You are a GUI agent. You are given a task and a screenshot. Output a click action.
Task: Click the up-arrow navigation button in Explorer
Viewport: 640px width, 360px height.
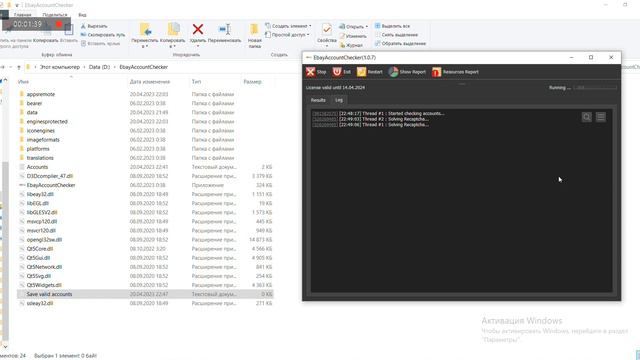click(x=19, y=67)
